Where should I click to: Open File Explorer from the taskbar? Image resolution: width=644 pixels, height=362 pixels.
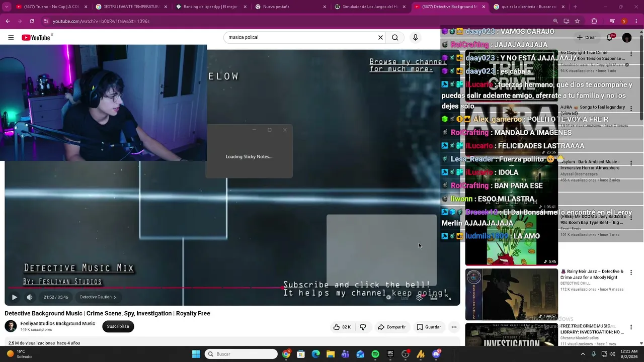pos(331,354)
